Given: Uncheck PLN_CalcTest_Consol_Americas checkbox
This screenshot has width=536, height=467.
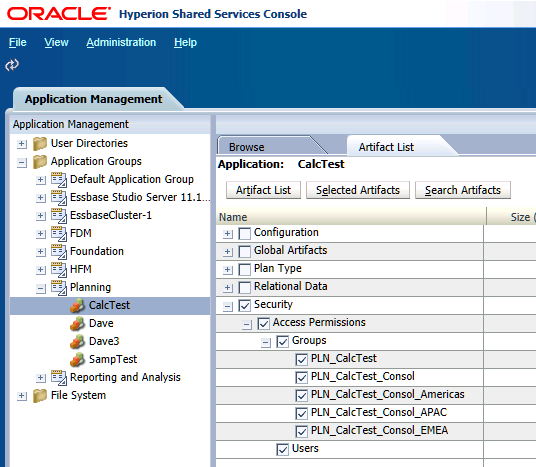Looking at the screenshot, I should pyautogui.click(x=302, y=396).
